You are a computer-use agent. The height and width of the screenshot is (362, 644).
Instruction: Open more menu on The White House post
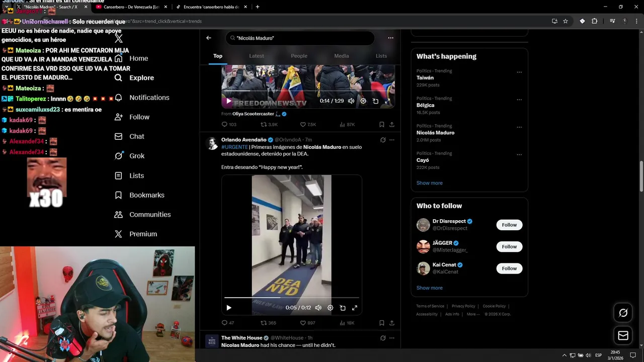[392, 338]
